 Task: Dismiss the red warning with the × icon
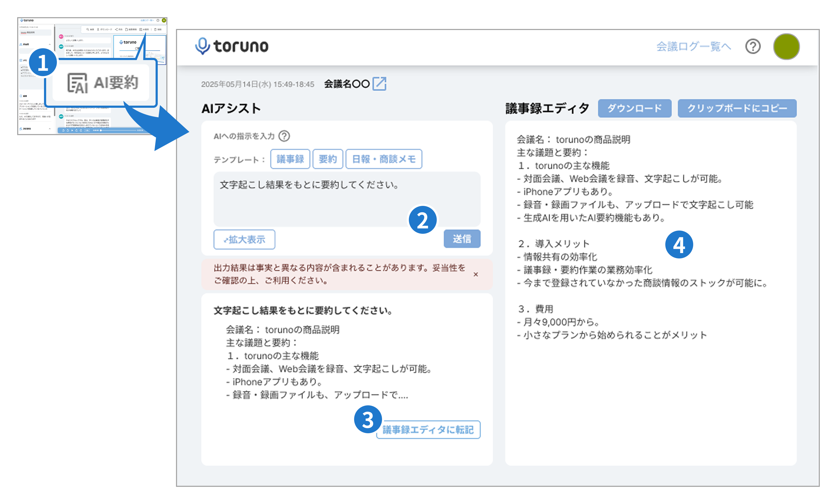pyautogui.click(x=476, y=274)
